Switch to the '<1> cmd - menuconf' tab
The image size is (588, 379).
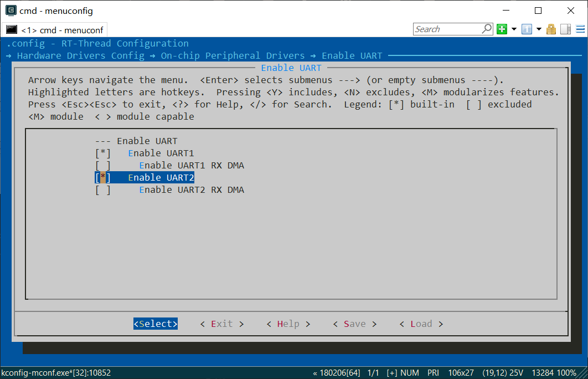55,30
